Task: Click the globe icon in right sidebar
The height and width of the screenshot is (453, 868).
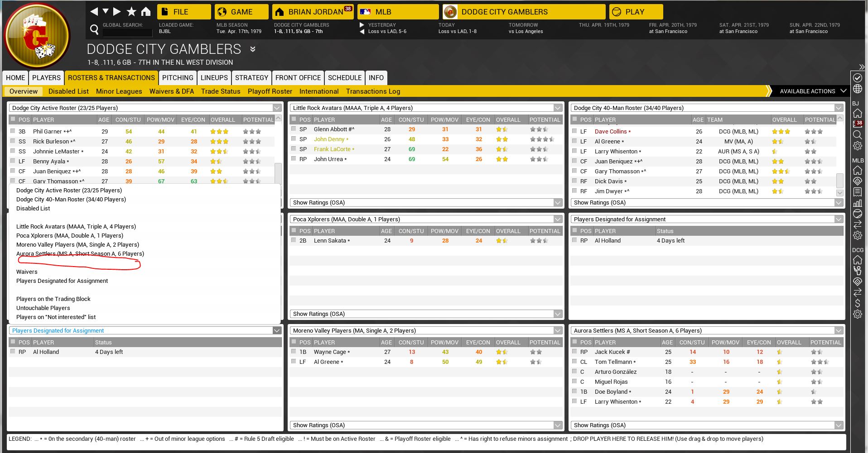Action: click(x=858, y=89)
